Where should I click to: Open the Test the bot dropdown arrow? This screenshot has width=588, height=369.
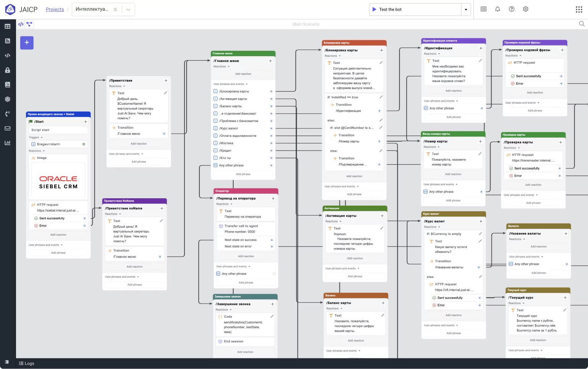click(x=466, y=10)
